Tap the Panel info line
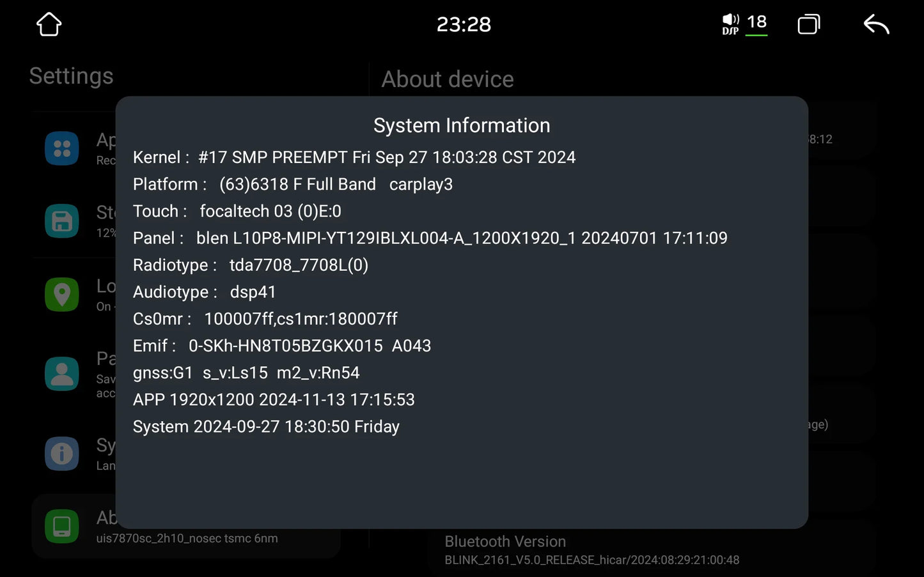The height and width of the screenshot is (577, 924). click(x=430, y=238)
